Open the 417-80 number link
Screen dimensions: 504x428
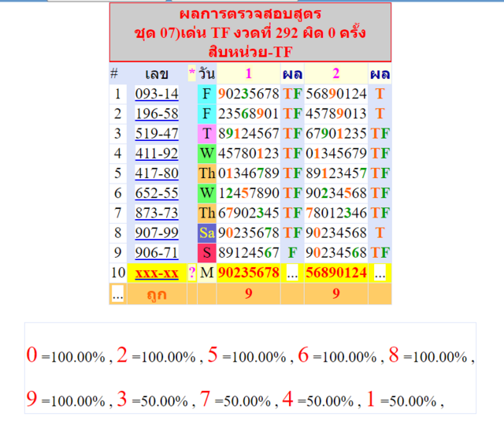[157, 173]
